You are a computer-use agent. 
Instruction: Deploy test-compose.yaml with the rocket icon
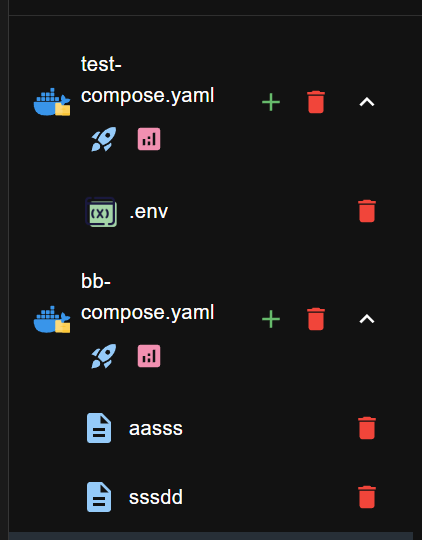pyautogui.click(x=104, y=139)
